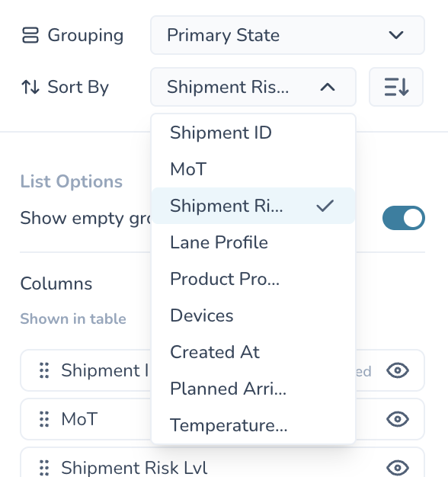Viewport: 448px width, 477px height.
Task: Click the Sort By arrows icon
Action: tap(30, 87)
